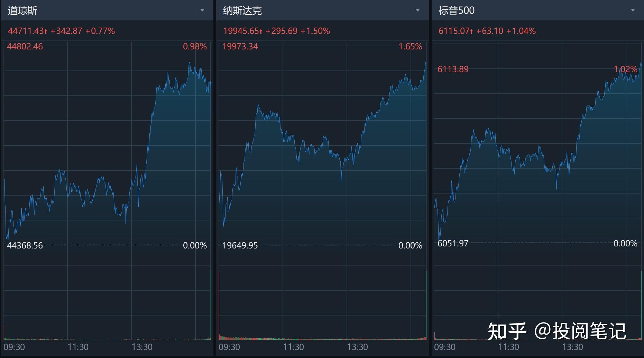
Task: Click the 13:30 time marker in 纳斯达克 chart
Action: coord(357,347)
